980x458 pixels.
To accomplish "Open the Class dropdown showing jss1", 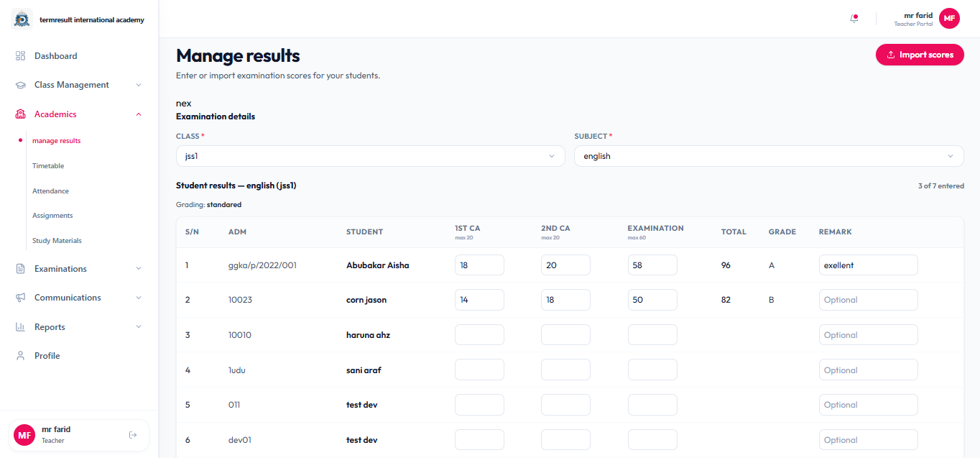I will pyautogui.click(x=371, y=156).
